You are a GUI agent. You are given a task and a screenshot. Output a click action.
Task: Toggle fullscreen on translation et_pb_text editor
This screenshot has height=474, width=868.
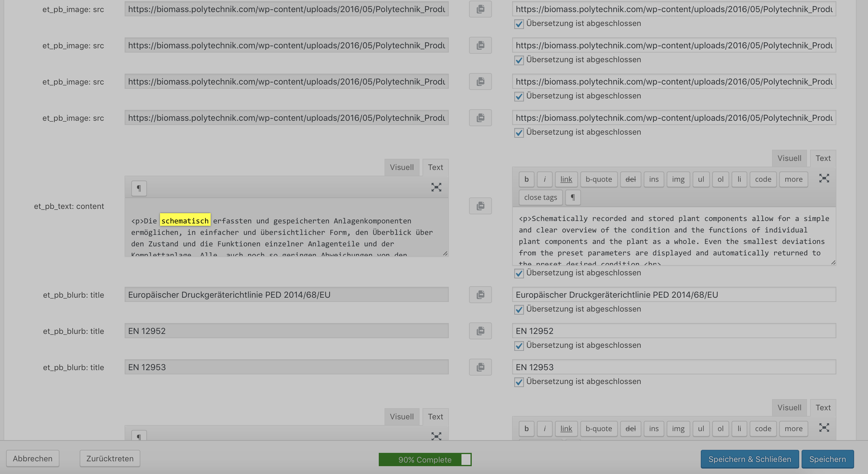[824, 178]
